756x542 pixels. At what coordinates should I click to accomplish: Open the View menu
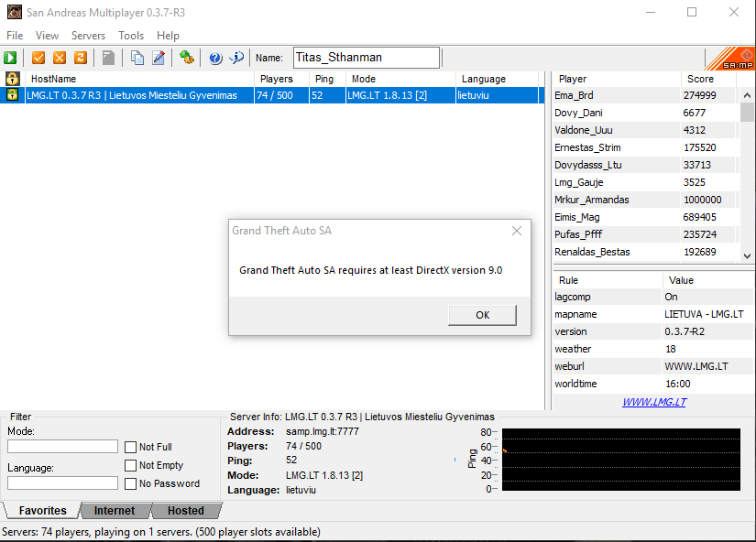[x=47, y=36]
